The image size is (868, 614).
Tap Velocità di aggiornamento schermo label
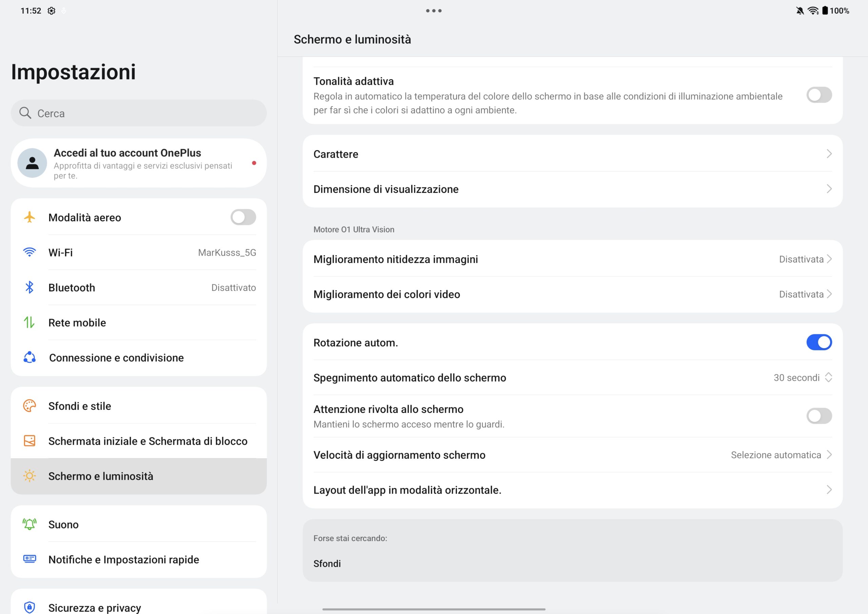[399, 455]
